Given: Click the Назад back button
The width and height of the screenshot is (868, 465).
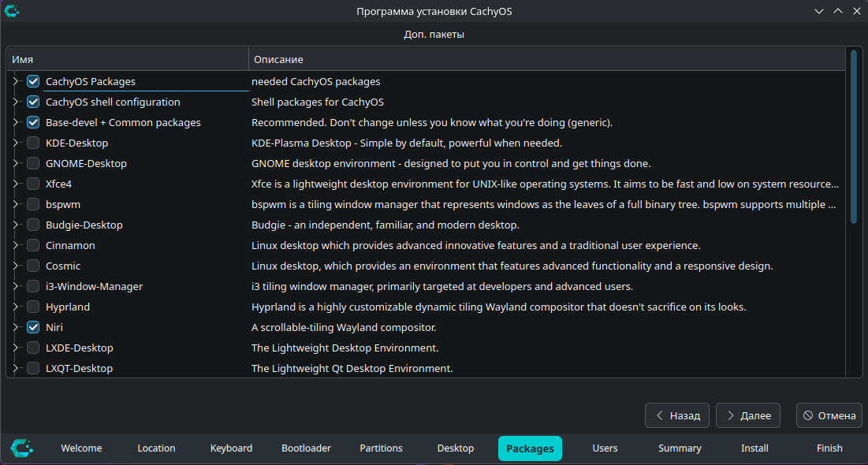Looking at the screenshot, I should click(677, 415).
